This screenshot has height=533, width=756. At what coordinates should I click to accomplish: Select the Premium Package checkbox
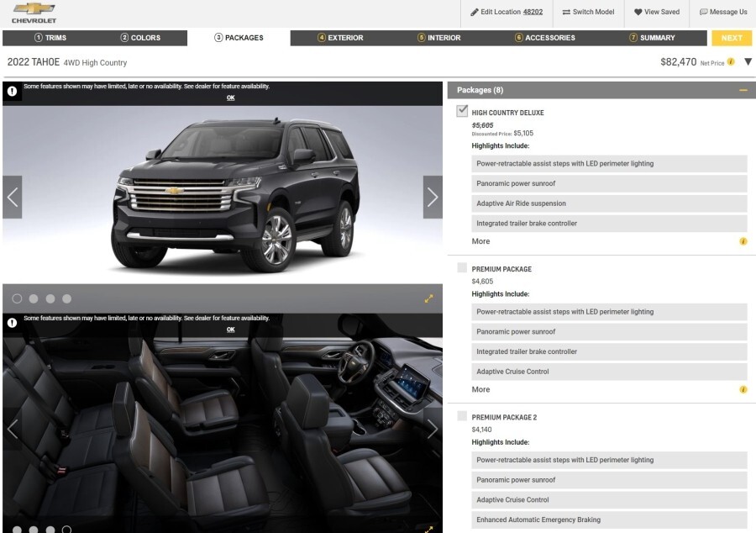click(x=462, y=267)
